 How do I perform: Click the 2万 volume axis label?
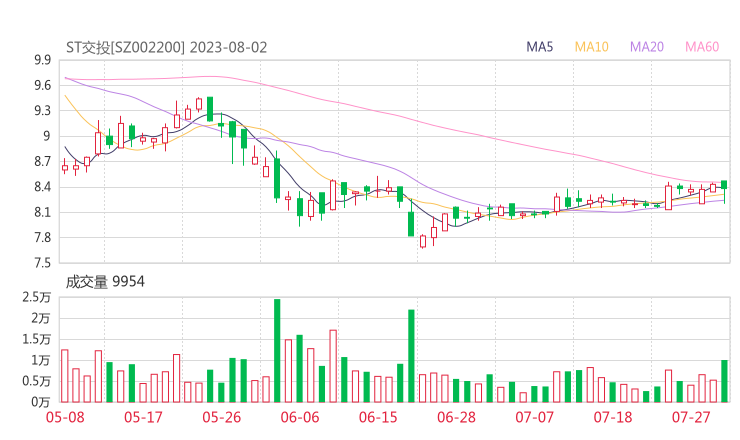[x=41, y=318]
